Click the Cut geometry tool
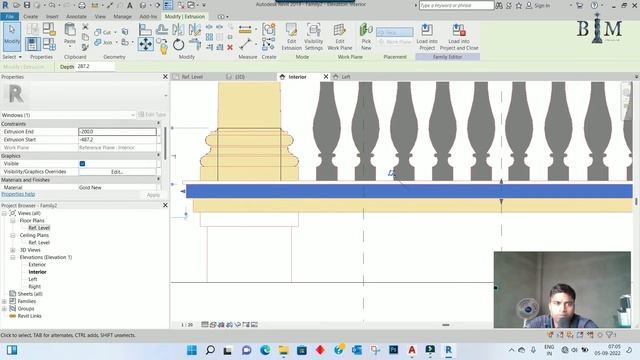This screenshot has width=640, height=360. point(103,32)
